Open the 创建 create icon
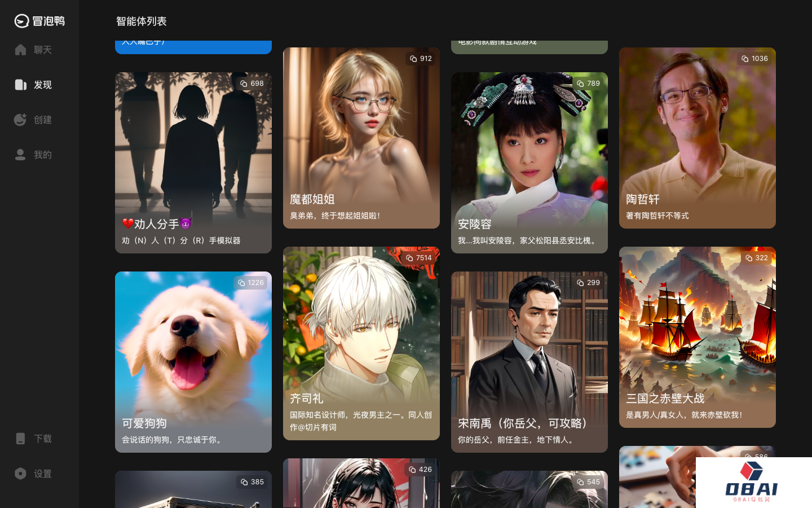This screenshot has height=508, width=812. [x=20, y=120]
